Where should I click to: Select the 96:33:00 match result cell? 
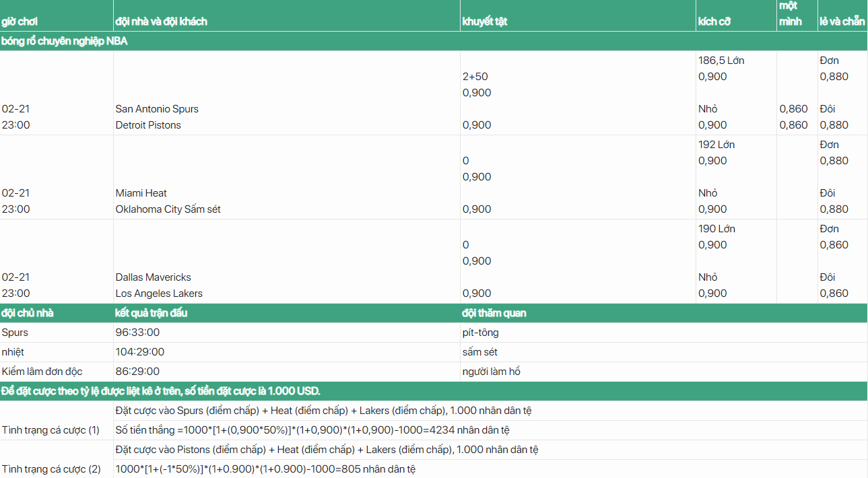point(138,333)
